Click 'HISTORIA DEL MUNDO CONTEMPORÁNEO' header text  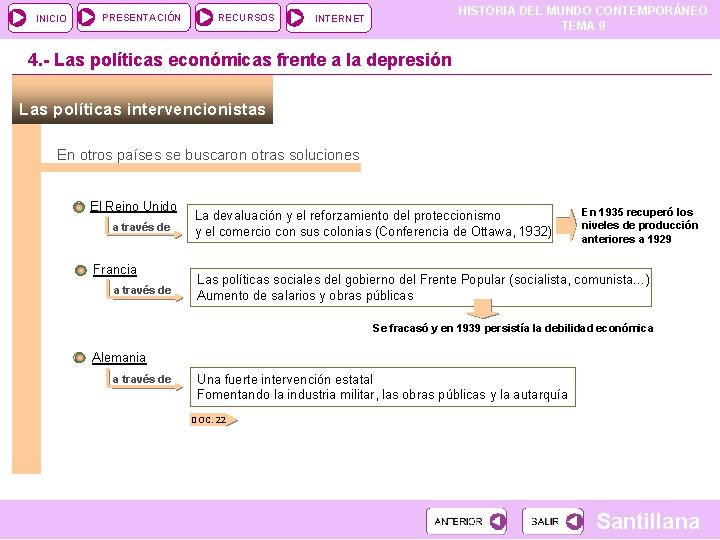point(583,11)
